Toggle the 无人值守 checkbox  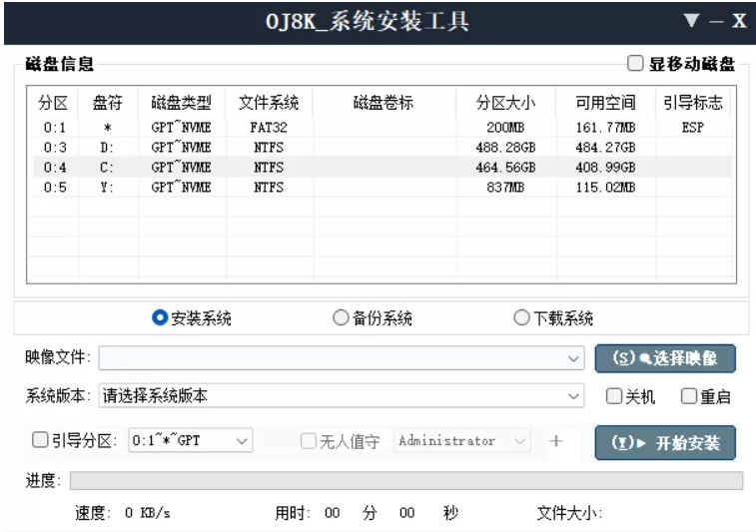(x=308, y=440)
